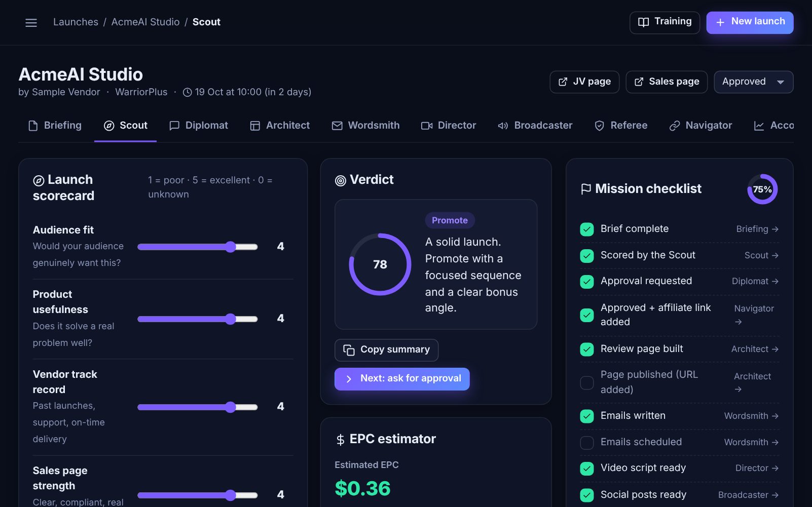812x507 pixels.
Task: Click the external link icon on Sales page
Action: [x=639, y=82]
